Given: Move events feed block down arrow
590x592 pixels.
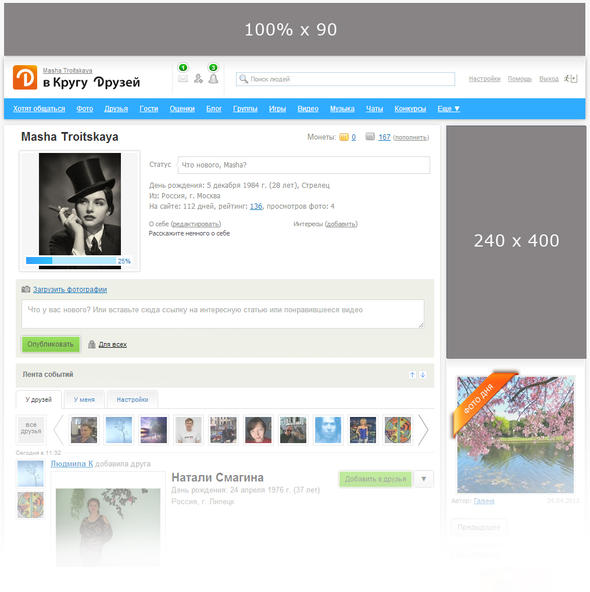Looking at the screenshot, I should pyautogui.click(x=423, y=375).
